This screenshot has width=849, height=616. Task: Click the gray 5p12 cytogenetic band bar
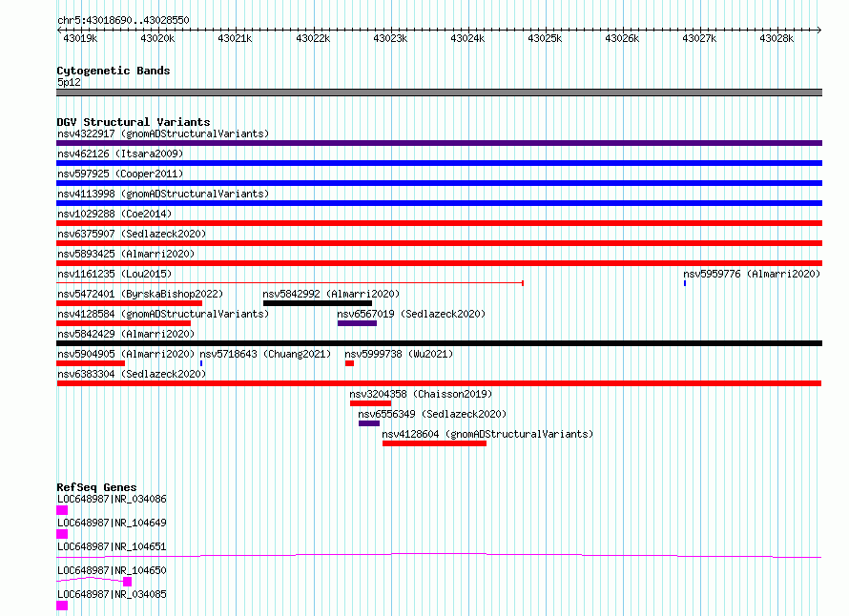(439, 92)
